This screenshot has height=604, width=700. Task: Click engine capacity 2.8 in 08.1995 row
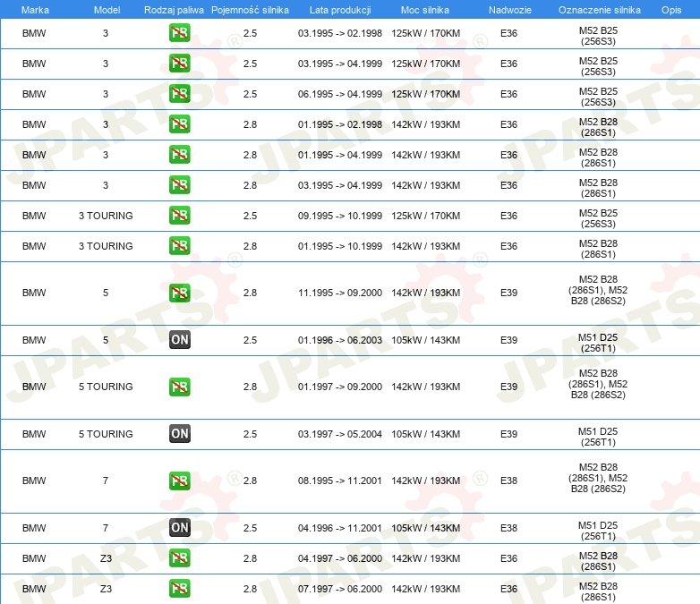250,481
